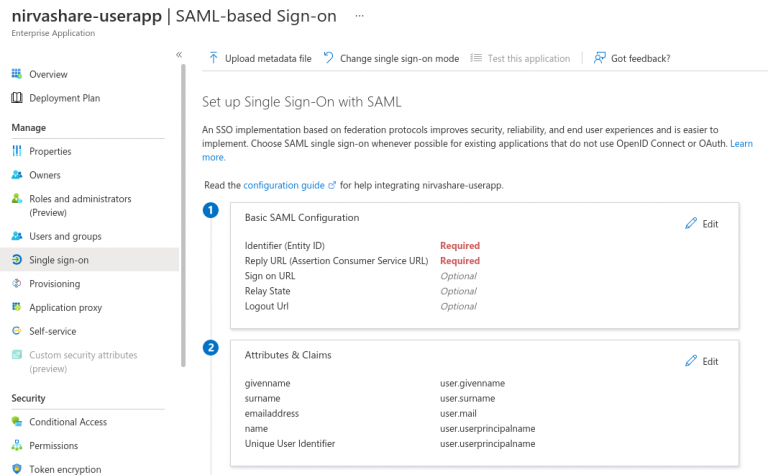
Task: Click the emailaddress claim label
Action: tap(272, 413)
